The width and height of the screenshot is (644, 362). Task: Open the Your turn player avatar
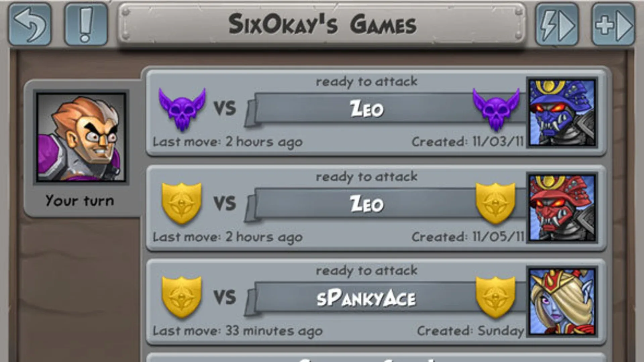[81, 137]
